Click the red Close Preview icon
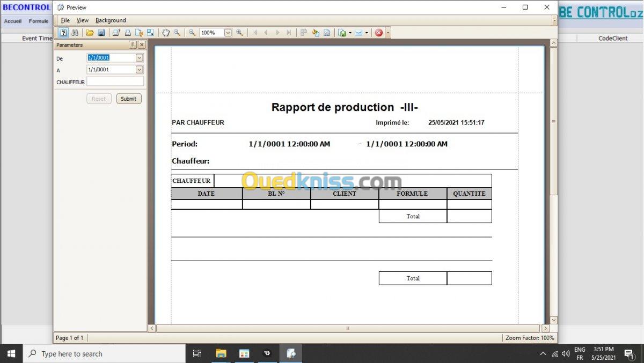 pos(379,33)
